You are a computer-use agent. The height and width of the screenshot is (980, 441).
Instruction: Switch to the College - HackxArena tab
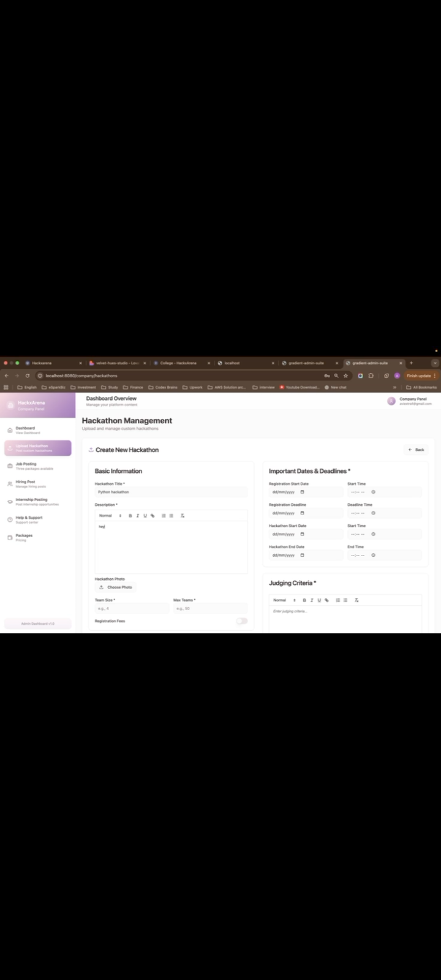tap(178, 363)
